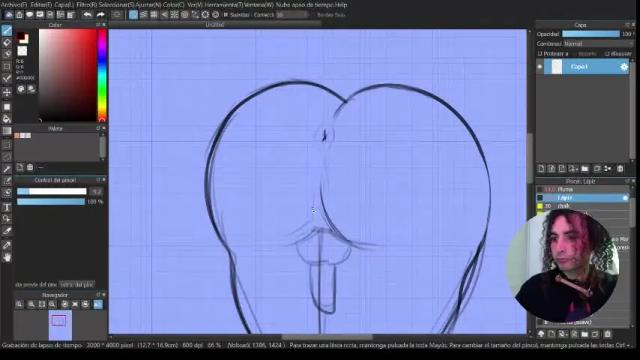Toggle the Proteger alfa checkbox
The image size is (640, 360).
click(540, 54)
